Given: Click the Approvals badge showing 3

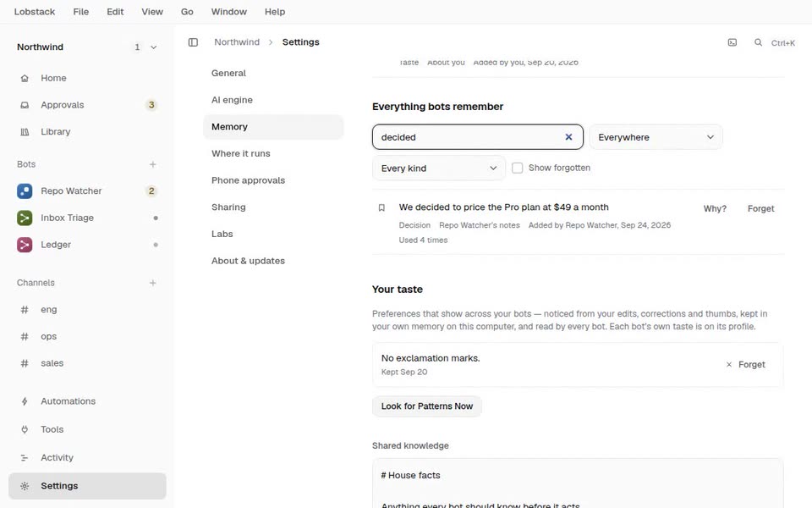Looking at the screenshot, I should (151, 105).
